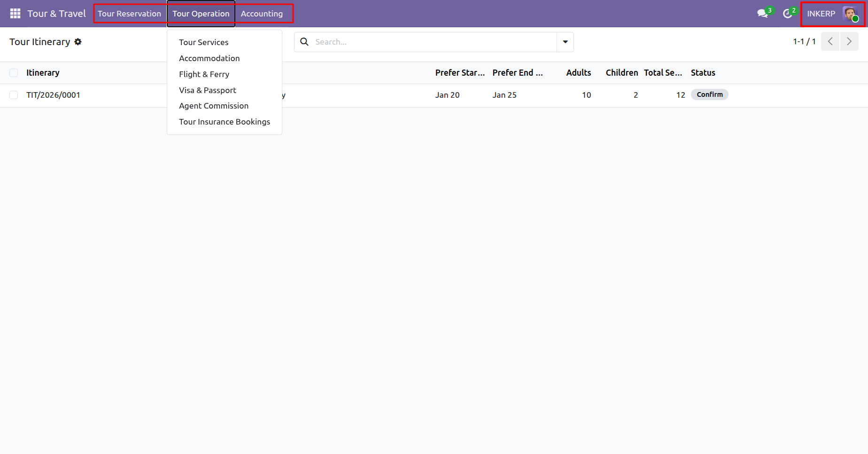Tick the checkbox for TIT/2026/0001
This screenshot has height=454, width=868.
[x=14, y=95]
